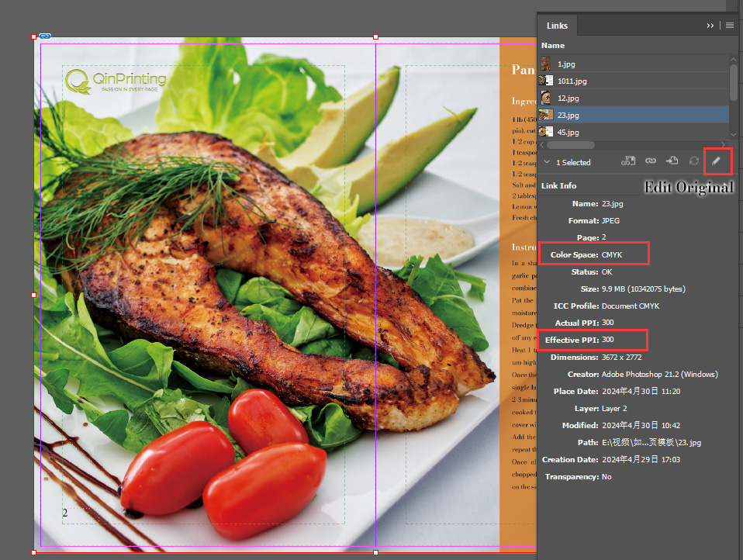
Task: Click the horizontal scroll left arrow
Action: pos(542,145)
